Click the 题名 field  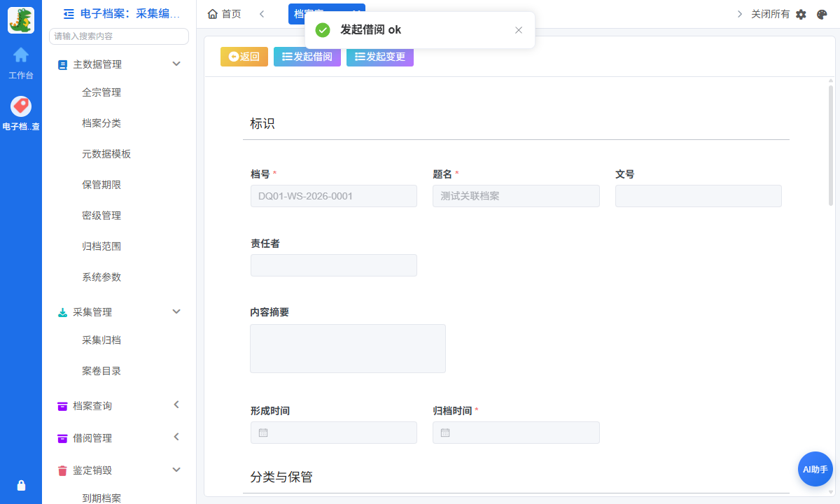coord(516,196)
